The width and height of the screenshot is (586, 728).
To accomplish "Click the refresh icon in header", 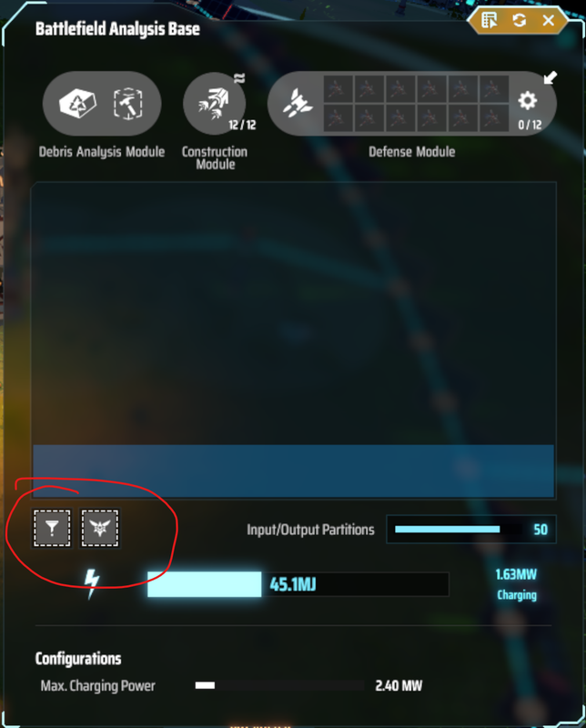I will (x=520, y=20).
